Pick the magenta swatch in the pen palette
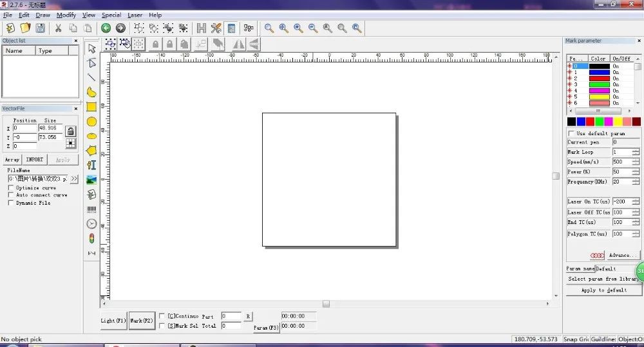This screenshot has width=644, height=347. [x=609, y=122]
